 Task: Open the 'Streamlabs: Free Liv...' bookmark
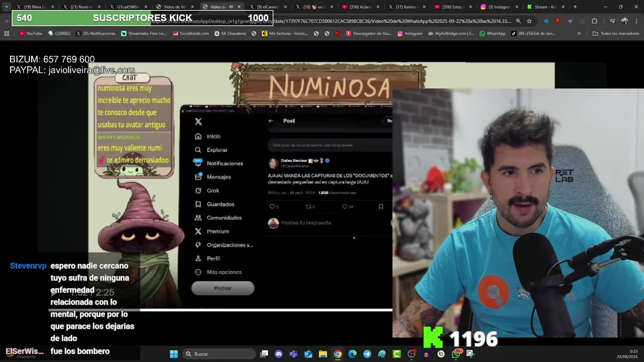pos(143,33)
